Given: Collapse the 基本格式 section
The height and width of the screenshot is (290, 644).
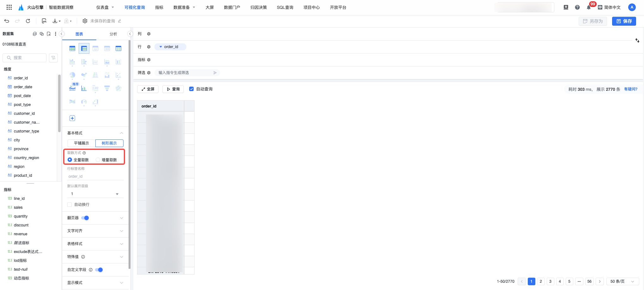Looking at the screenshot, I should pos(122,133).
